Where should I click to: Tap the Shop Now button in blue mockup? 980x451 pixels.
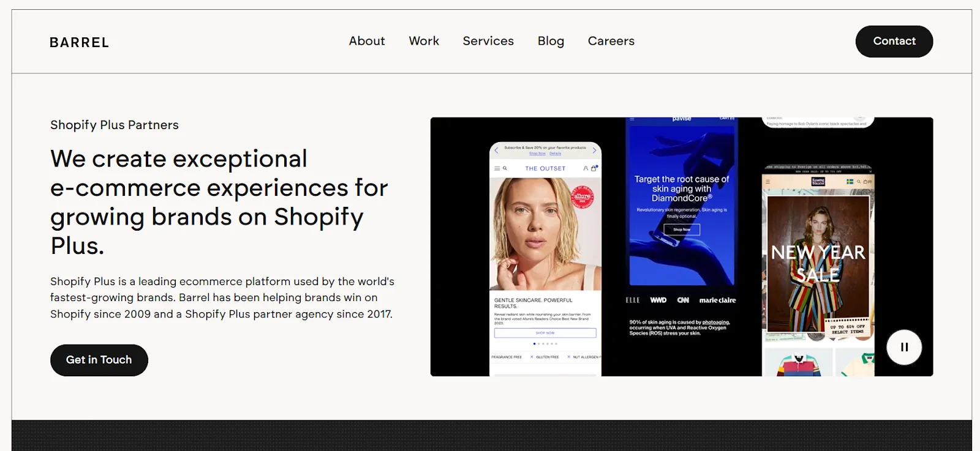click(x=682, y=229)
